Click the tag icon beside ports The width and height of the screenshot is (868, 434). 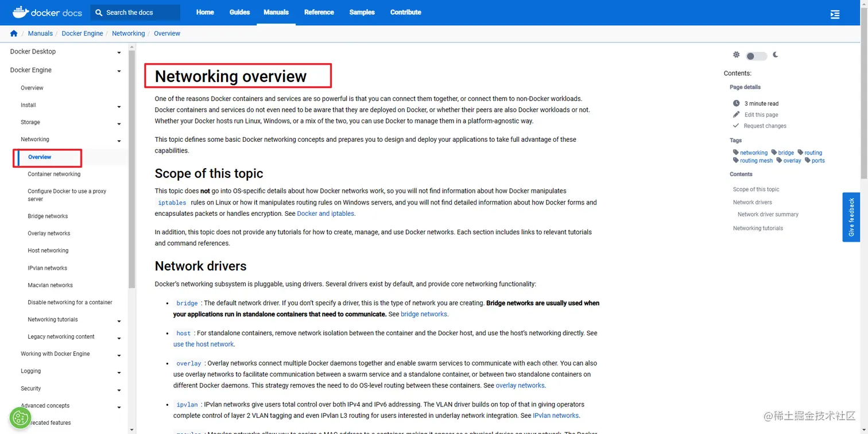point(808,160)
